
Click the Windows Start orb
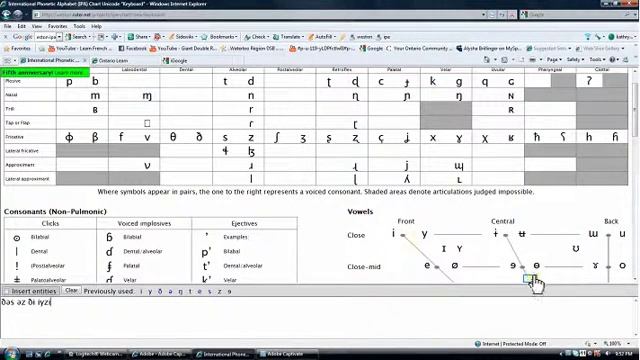[x=11, y=353]
